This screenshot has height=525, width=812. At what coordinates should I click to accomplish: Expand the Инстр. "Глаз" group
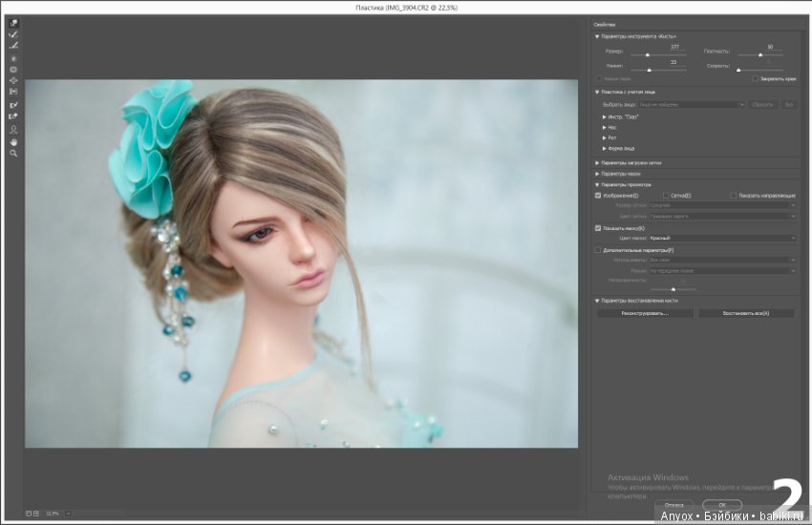pos(605,116)
